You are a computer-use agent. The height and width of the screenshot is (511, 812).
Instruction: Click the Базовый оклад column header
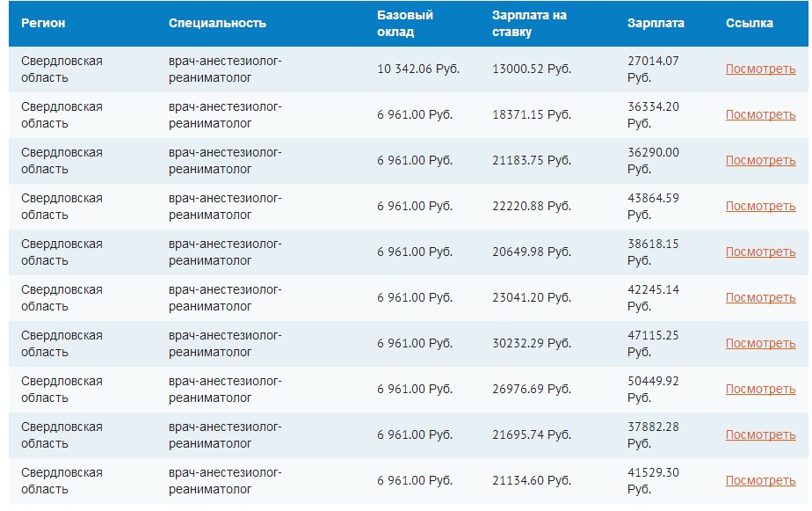coord(405,24)
